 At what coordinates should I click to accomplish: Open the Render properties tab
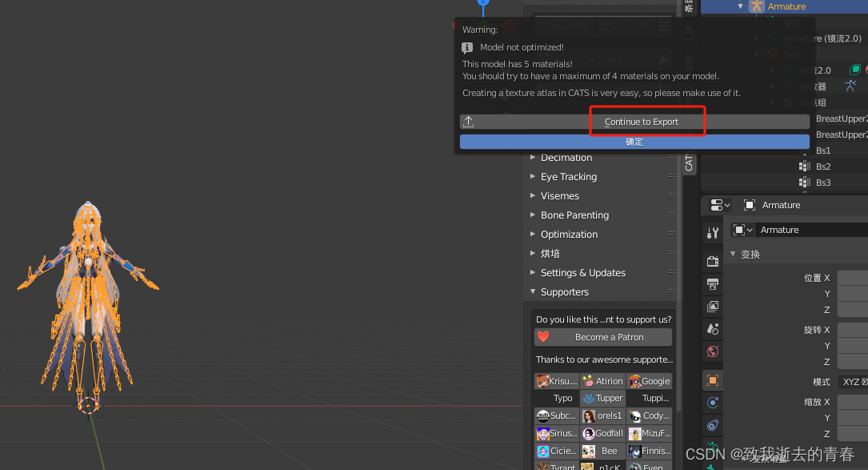click(713, 261)
